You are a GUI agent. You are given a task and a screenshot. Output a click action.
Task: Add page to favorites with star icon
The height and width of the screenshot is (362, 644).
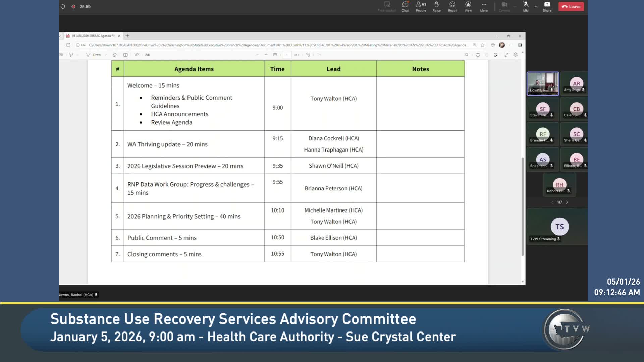[483, 45]
